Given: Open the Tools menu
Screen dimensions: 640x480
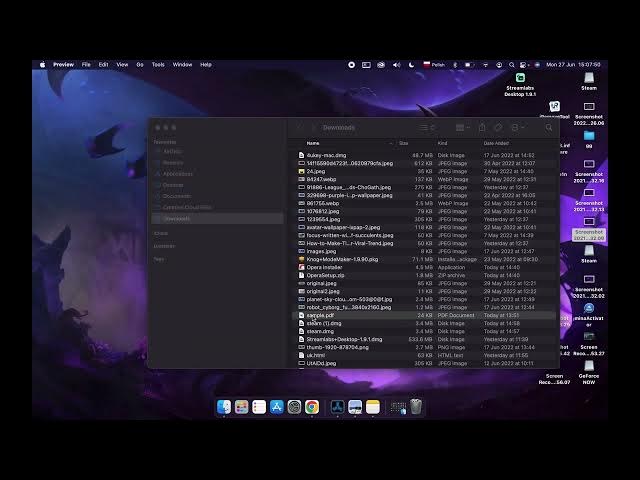Looking at the screenshot, I should 158,64.
